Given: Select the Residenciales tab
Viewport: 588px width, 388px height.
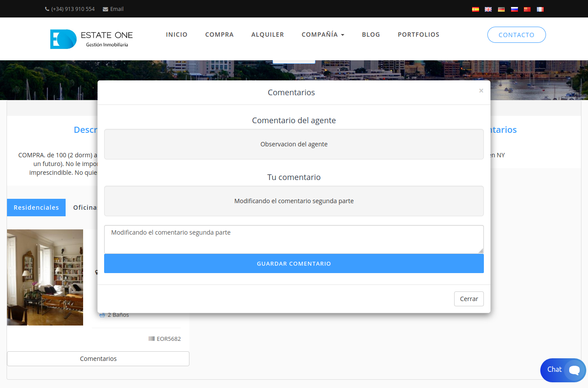Looking at the screenshot, I should (36, 208).
